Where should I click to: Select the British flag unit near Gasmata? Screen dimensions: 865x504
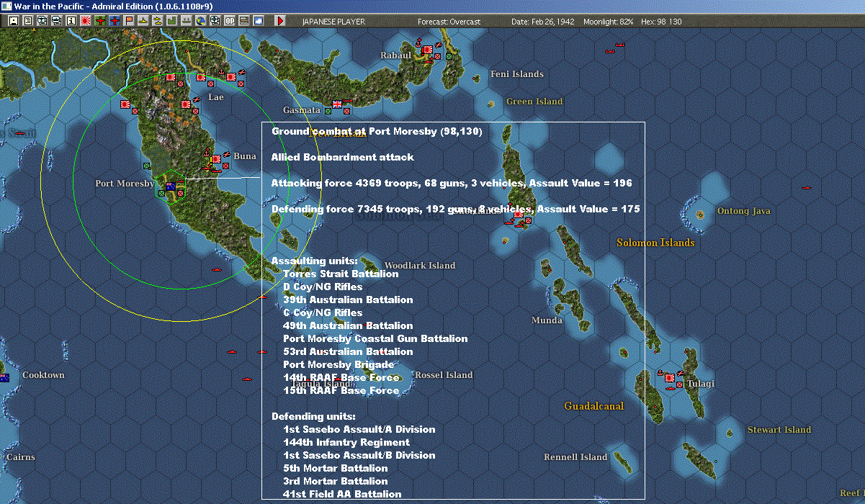(x=336, y=104)
